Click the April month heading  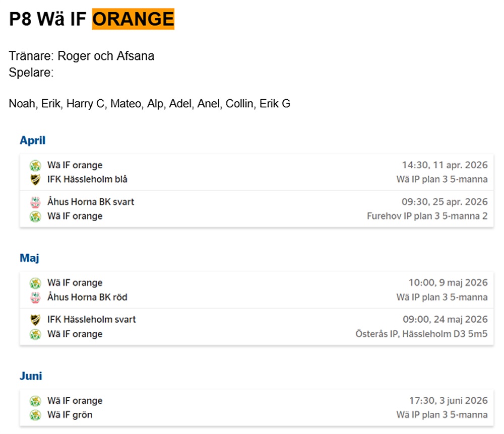point(33,140)
